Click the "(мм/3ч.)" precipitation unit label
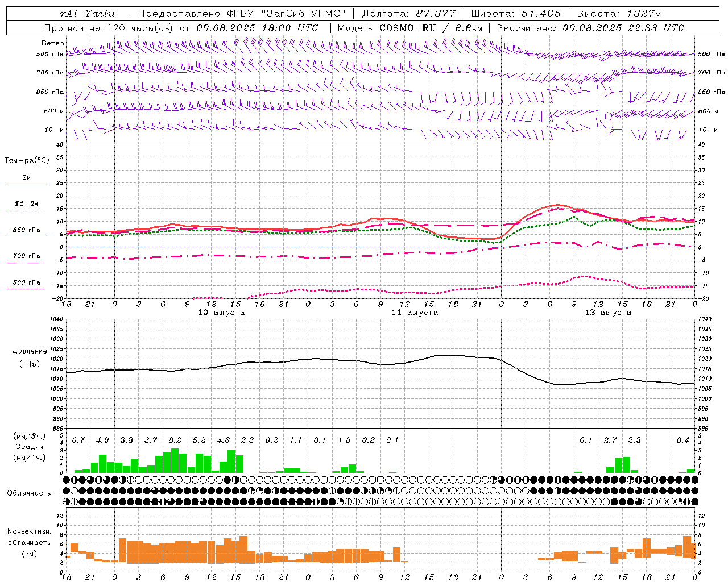This screenshot has height=582, width=728. pyautogui.click(x=30, y=436)
